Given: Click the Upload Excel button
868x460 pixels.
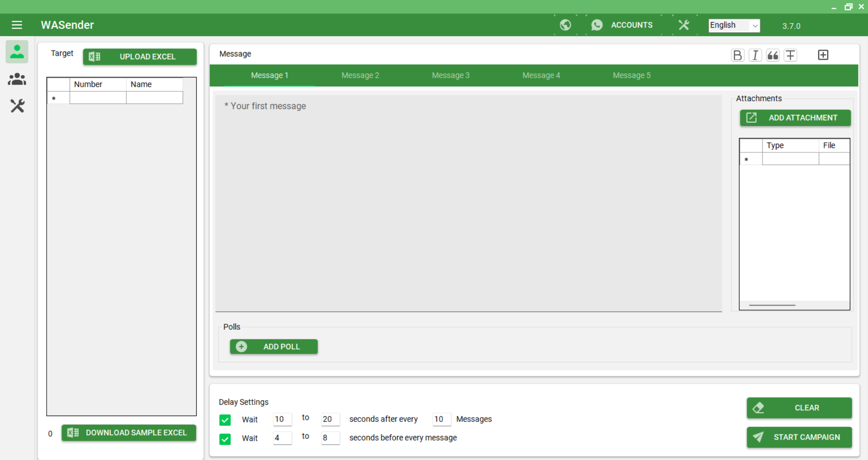Looking at the screenshot, I should (140, 57).
